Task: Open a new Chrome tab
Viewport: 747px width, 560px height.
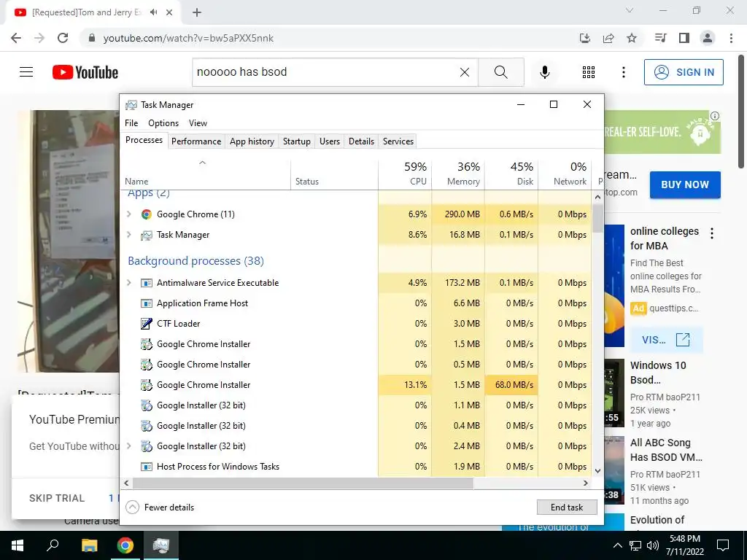Action: coord(197,12)
